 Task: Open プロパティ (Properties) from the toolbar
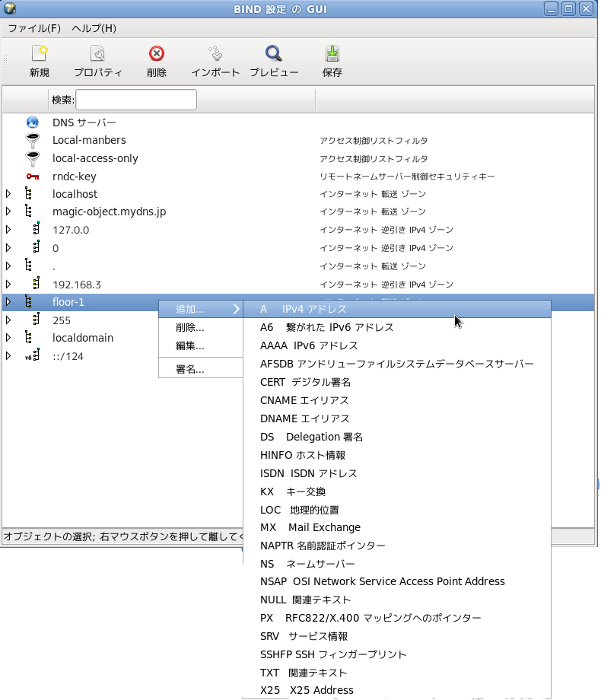[x=97, y=54]
